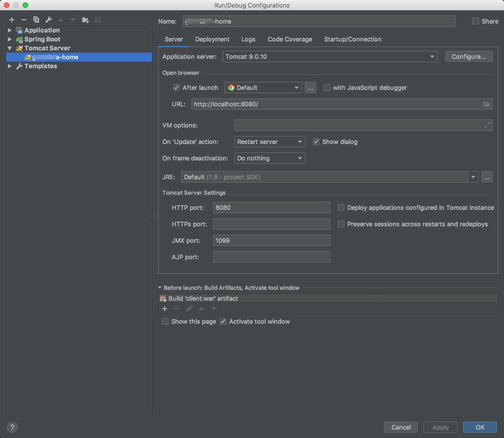
Task: Enable Deploy applications configured in Tomcat instance
Action: pyautogui.click(x=341, y=207)
